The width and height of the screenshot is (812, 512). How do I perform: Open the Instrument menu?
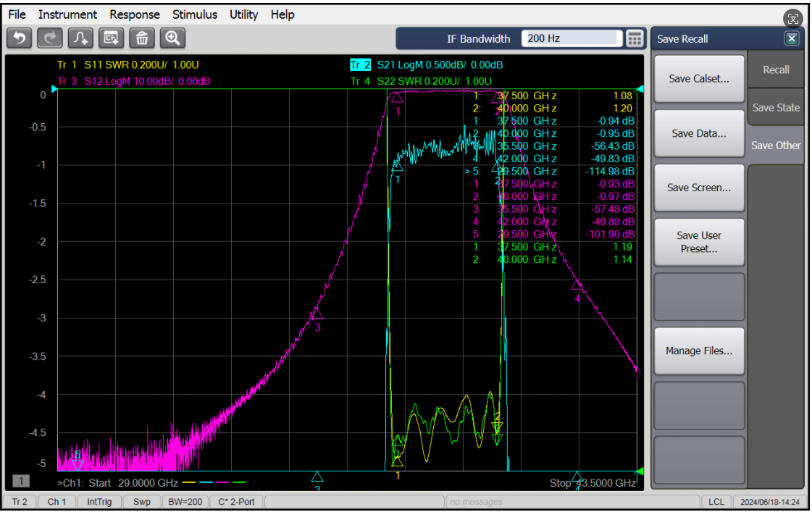tap(67, 14)
